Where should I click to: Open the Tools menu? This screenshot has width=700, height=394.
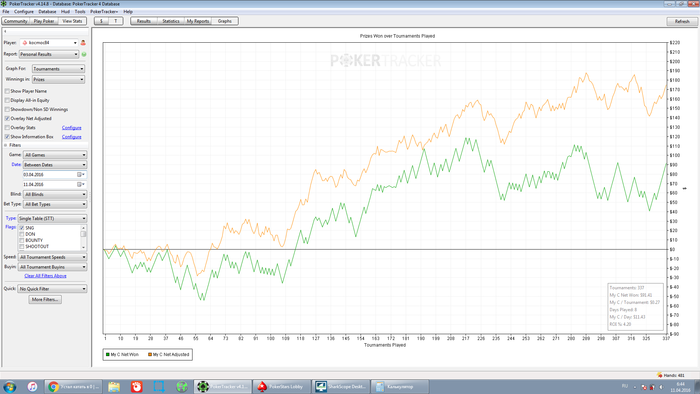(x=80, y=12)
